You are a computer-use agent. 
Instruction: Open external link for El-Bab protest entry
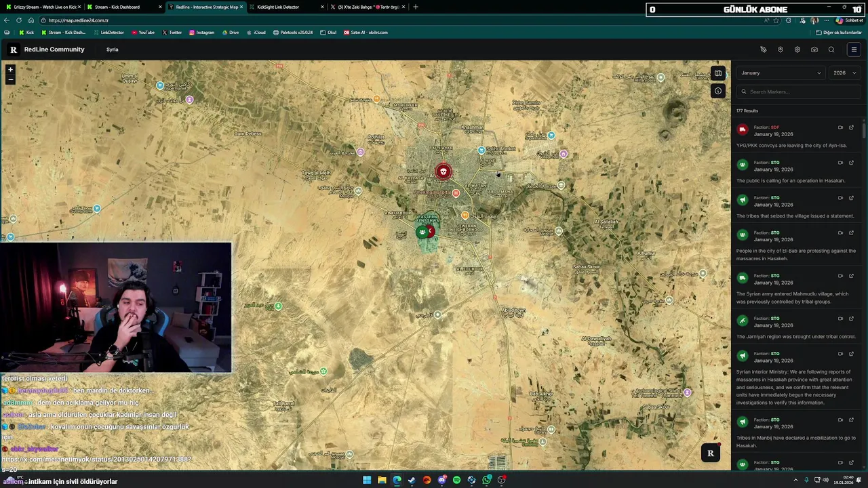(851, 232)
